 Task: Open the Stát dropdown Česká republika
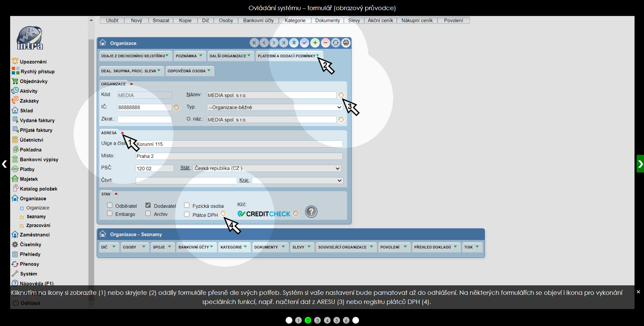click(267, 168)
